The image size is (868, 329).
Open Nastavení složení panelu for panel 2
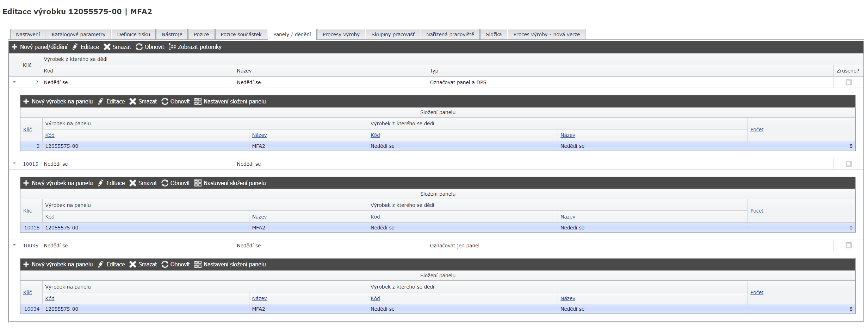198,101
